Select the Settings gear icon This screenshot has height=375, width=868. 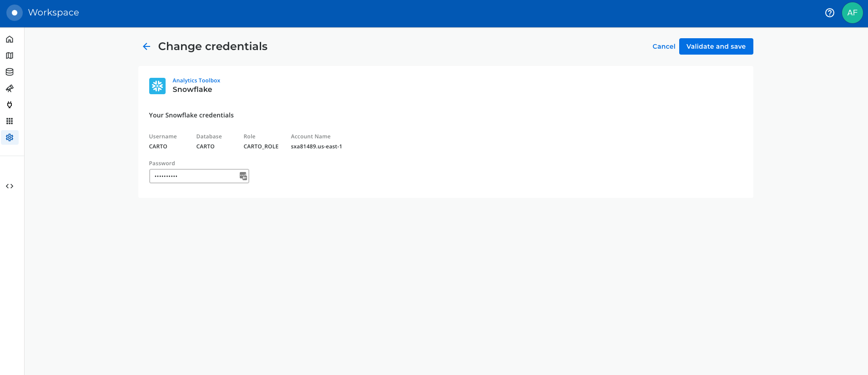pos(10,137)
